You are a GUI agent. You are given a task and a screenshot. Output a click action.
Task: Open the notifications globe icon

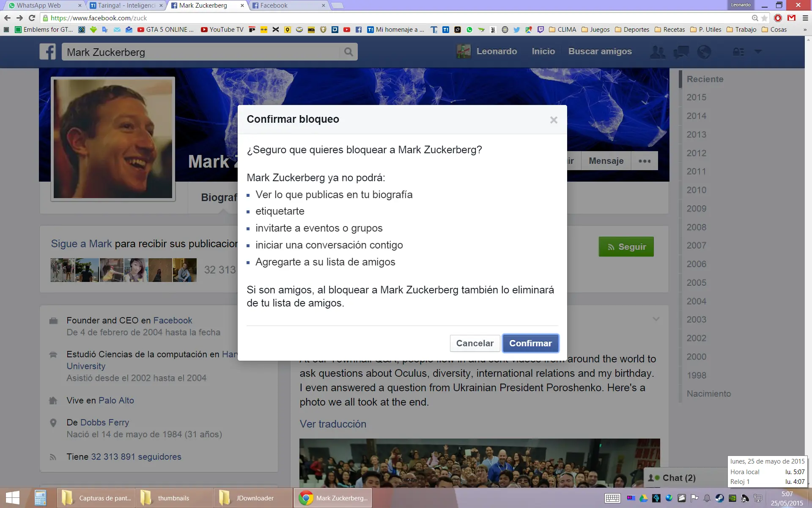coord(704,52)
